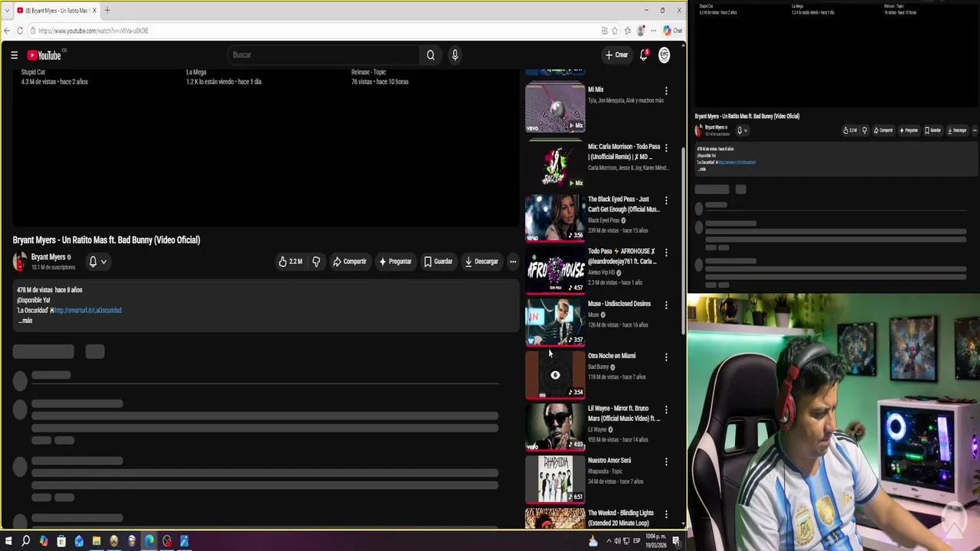
Task: Open options for Muse Undisclosed Desires
Action: coord(666,305)
